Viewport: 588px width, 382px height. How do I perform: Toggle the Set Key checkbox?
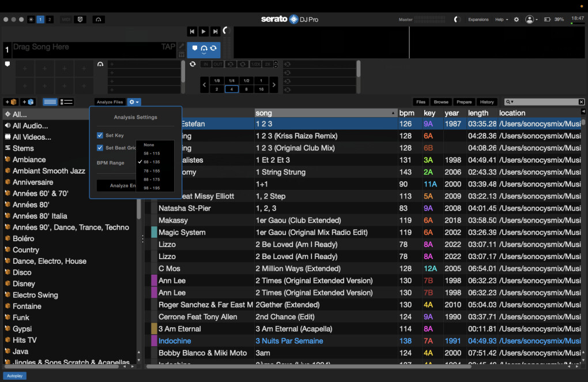(x=100, y=135)
